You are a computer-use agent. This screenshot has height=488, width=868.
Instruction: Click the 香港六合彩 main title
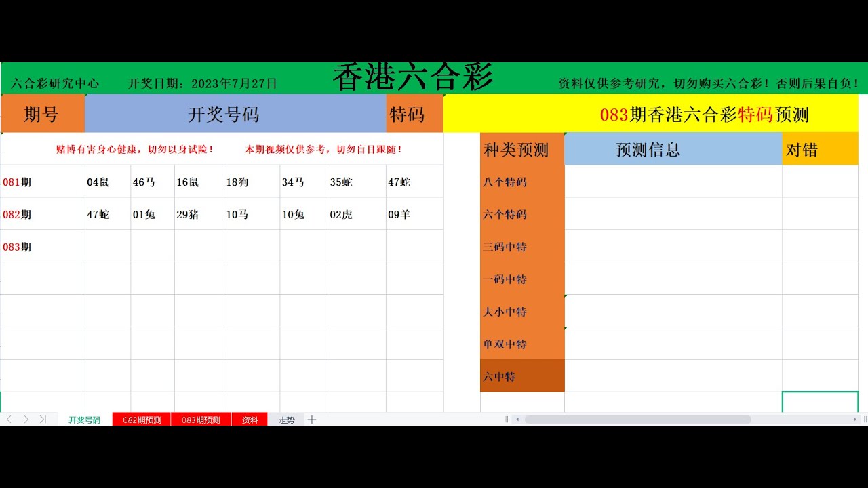pos(413,78)
